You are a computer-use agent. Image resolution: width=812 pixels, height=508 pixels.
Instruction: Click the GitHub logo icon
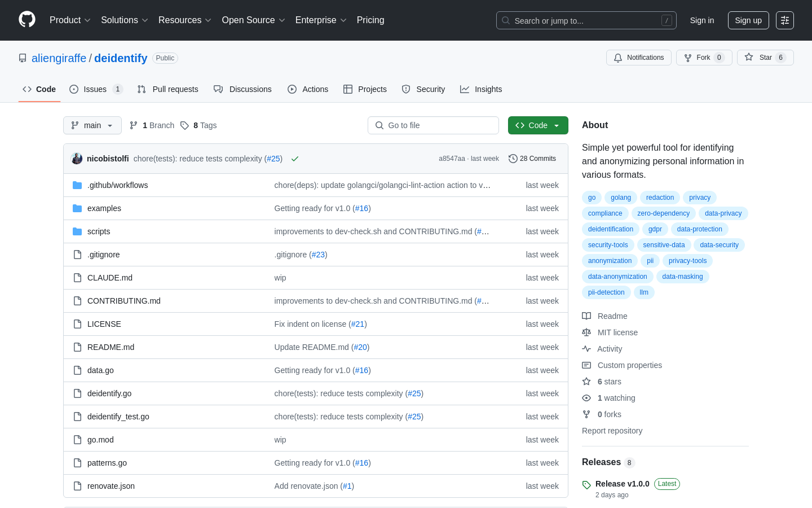tap(27, 20)
